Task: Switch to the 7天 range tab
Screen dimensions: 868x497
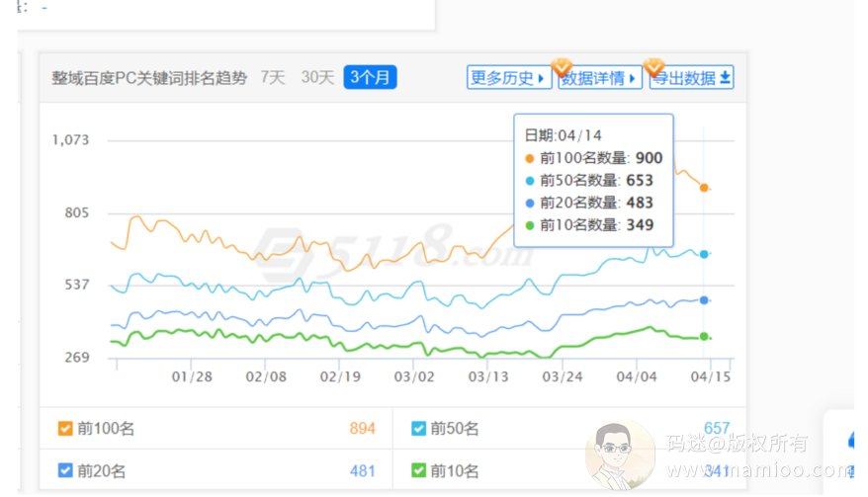Action: click(x=273, y=78)
